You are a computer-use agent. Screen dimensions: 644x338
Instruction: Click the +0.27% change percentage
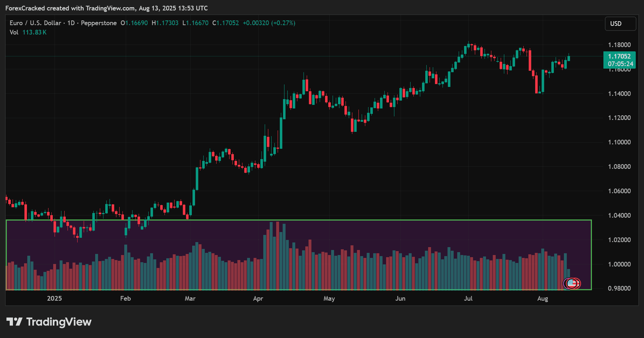pyautogui.click(x=283, y=23)
